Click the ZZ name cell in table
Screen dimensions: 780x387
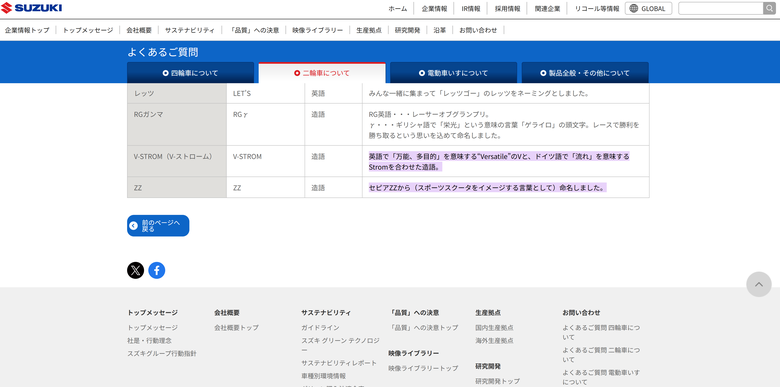177,187
